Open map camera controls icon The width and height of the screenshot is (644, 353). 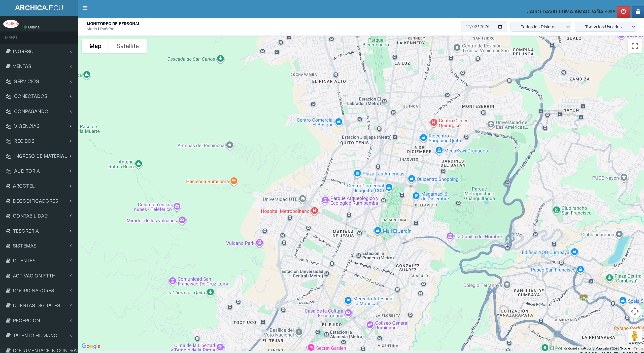pyautogui.click(x=634, y=311)
